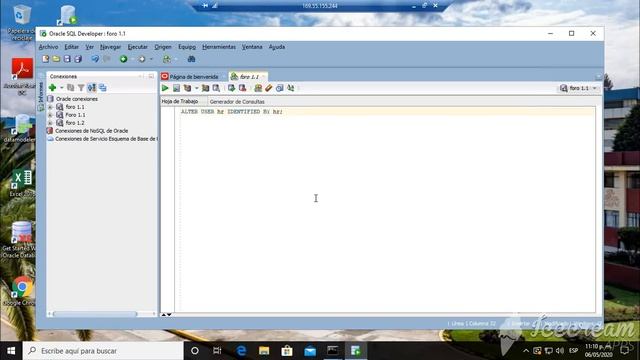640x360 pixels.
Task: Click the Run Script icon
Action: (x=176, y=88)
